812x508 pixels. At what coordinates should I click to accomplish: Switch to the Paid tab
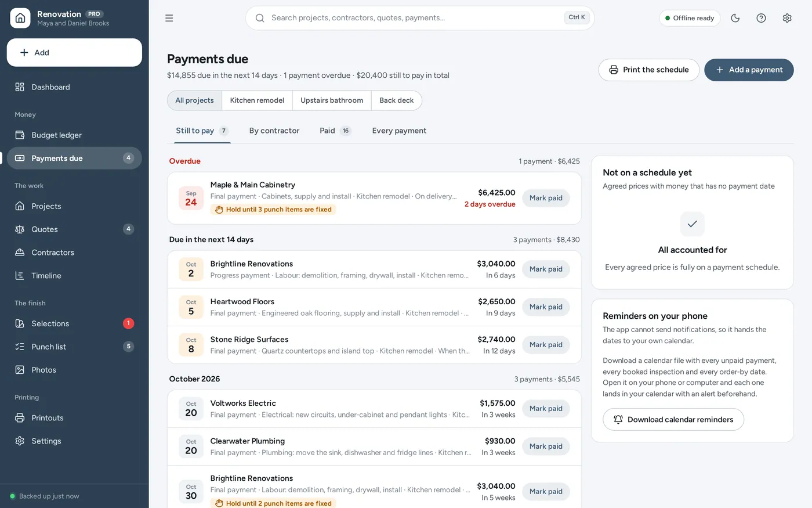click(335, 131)
